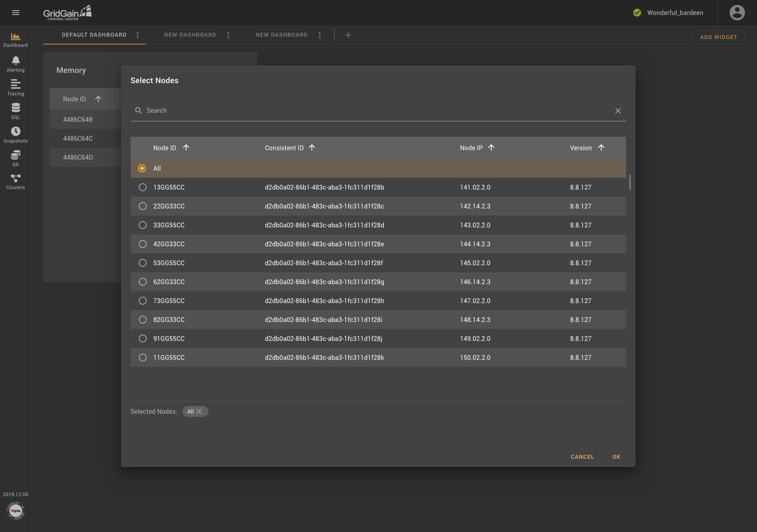
Task: Select node 13GG55CC radio button
Action: click(143, 187)
